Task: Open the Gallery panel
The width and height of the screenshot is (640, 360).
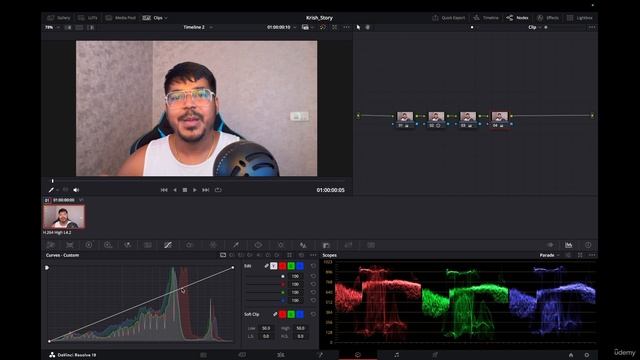Action: (59, 18)
